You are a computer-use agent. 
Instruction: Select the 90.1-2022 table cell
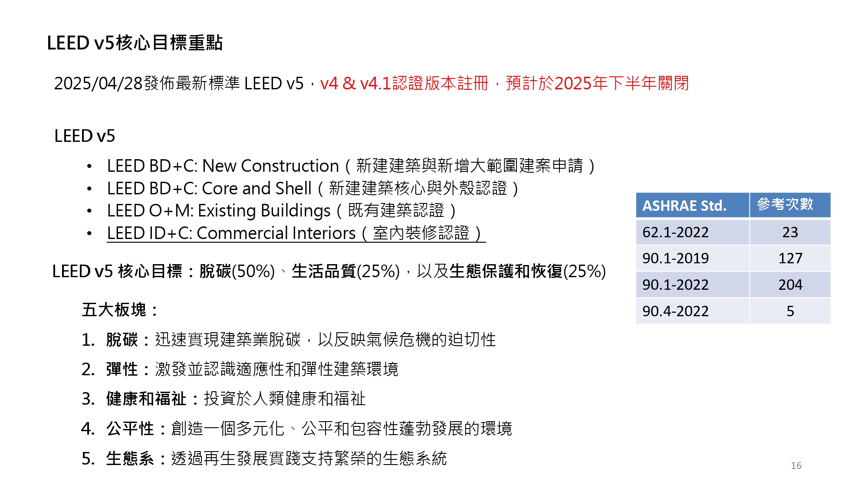point(692,285)
